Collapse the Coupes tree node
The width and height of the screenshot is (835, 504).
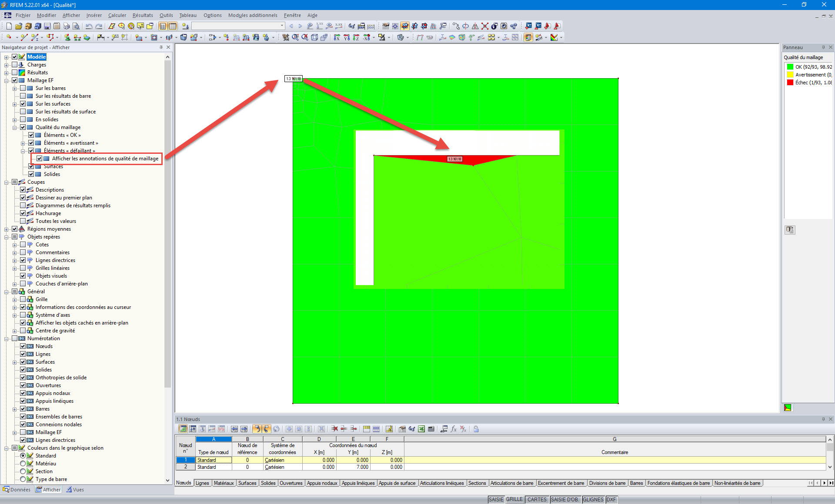[x=7, y=182]
